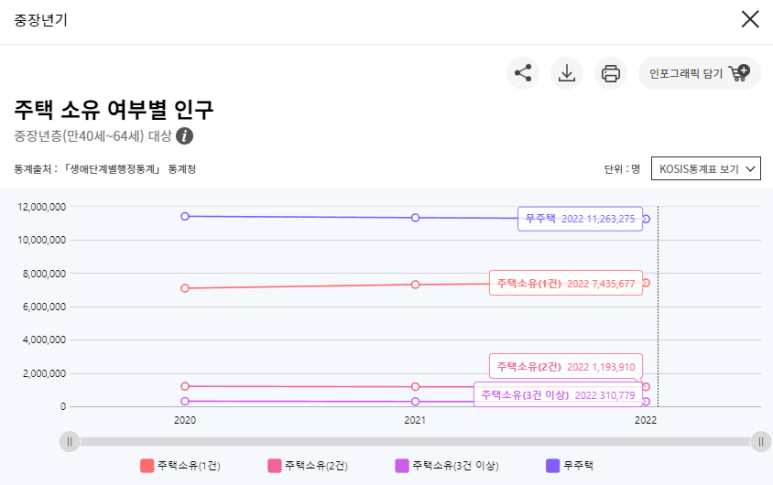Viewport: 773px width, 485px height.
Task: Select the 주택소유(3건 이상) 2021 data point
Action: pyautogui.click(x=415, y=402)
